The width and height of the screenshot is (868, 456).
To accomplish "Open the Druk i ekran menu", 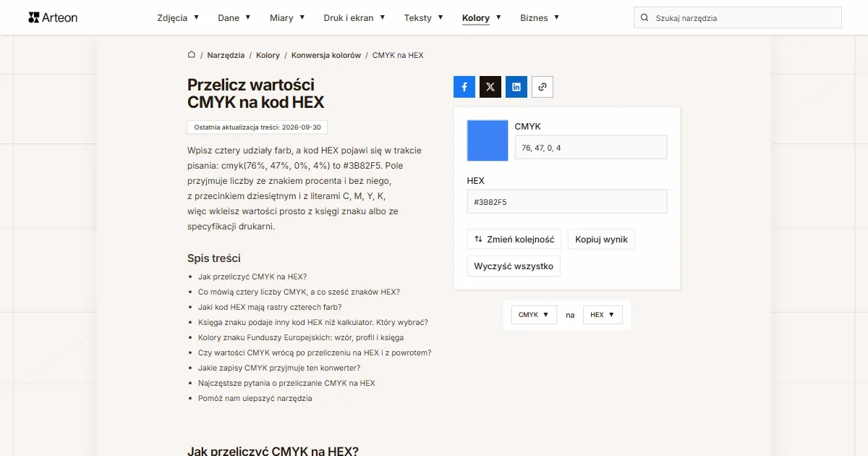I will (354, 18).
